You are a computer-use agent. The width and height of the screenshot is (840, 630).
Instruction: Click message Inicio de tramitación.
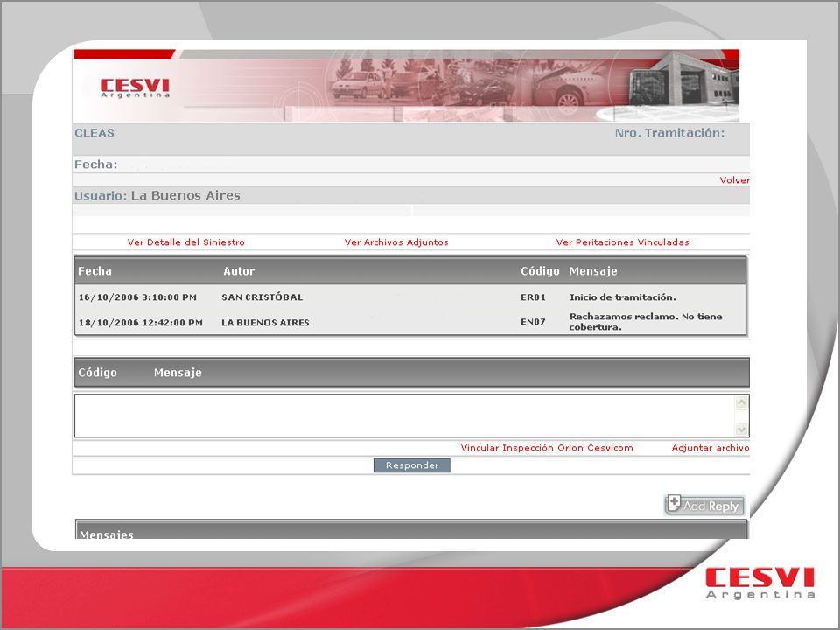[622, 297]
